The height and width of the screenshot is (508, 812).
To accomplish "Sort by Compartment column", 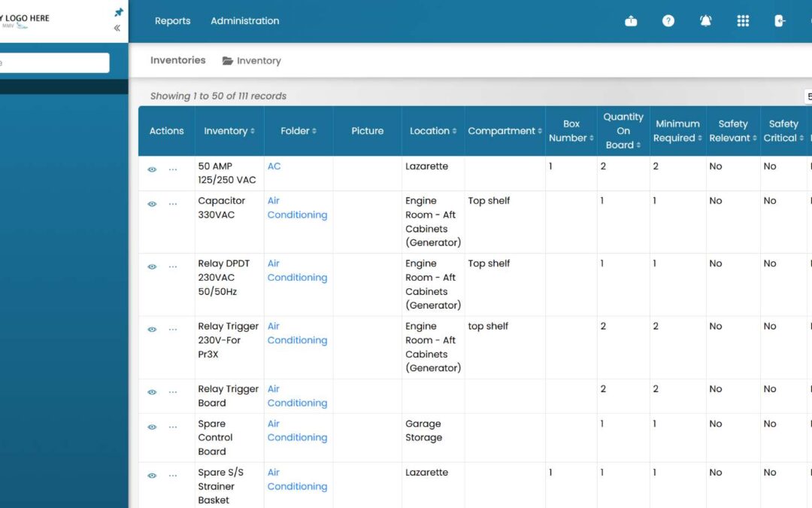I will tap(505, 131).
